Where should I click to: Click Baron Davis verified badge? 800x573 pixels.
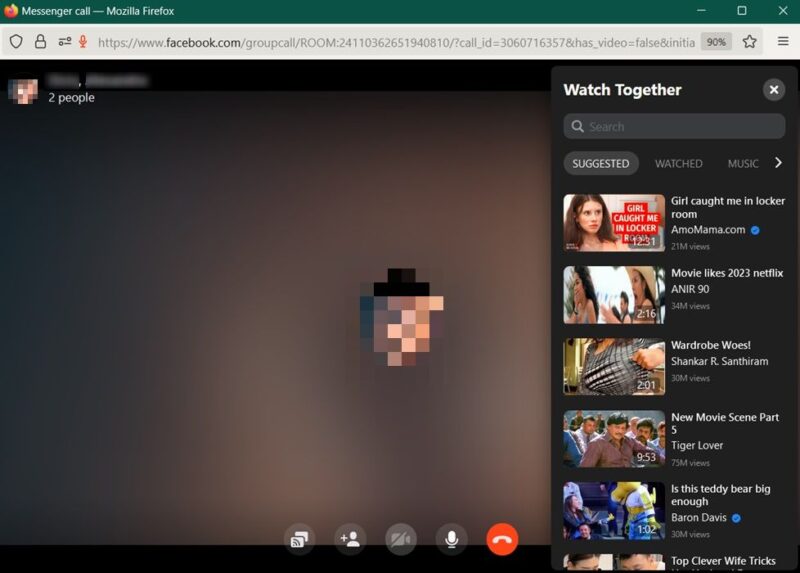736,518
